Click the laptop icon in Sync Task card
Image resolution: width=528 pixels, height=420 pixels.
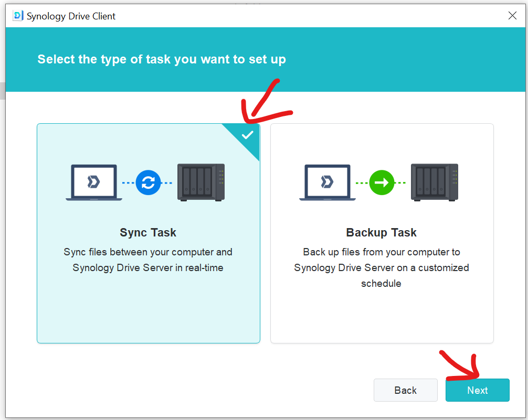click(x=94, y=182)
